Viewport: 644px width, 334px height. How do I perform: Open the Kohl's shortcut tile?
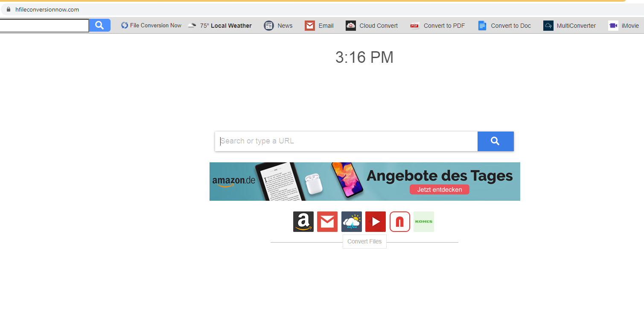pyautogui.click(x=424, y=222)
